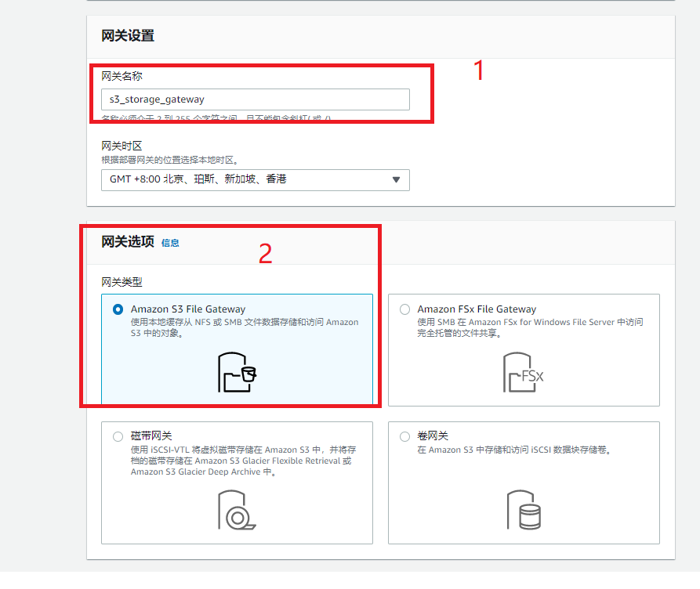Image resolution: width=700 pixels, height=589 pixels.
Task: Click the Amazon S3 File Gateway title text
Action: pos(188,309)
